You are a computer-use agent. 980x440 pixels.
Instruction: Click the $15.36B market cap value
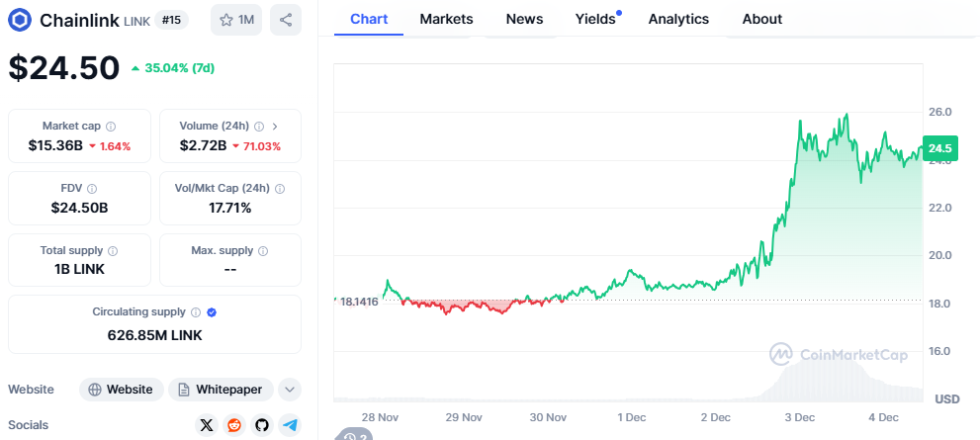(55, 146)
